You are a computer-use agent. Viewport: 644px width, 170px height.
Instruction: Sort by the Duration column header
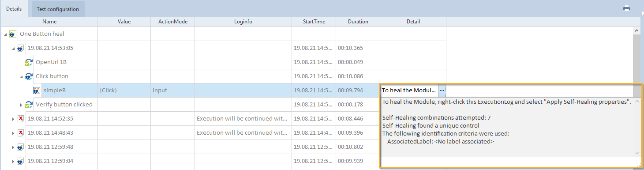coord(358,22)
